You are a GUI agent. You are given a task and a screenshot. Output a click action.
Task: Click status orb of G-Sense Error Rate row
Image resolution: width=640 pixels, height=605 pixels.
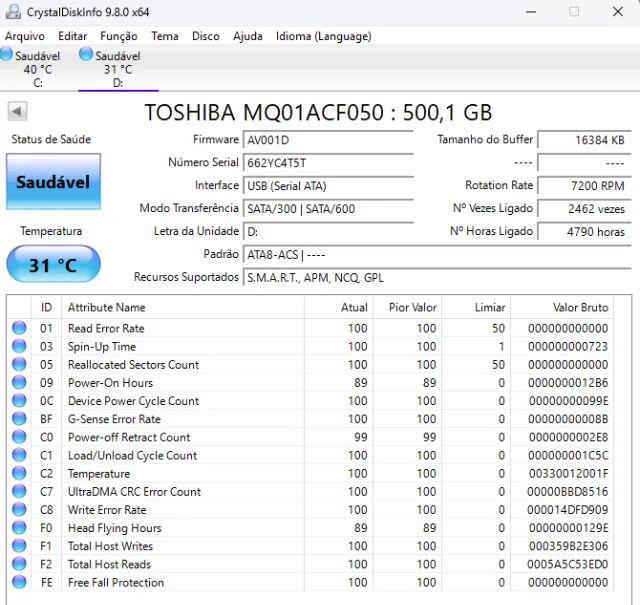point(19,418)
